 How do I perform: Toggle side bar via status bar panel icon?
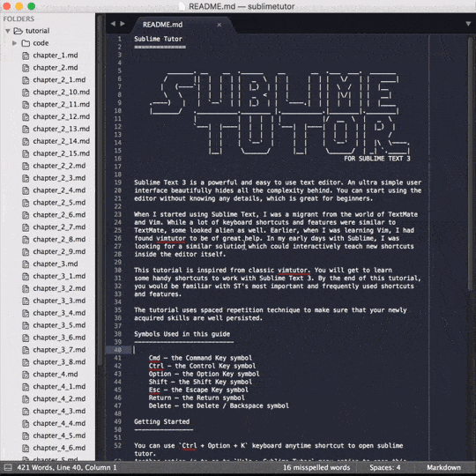tap(8, 467)
